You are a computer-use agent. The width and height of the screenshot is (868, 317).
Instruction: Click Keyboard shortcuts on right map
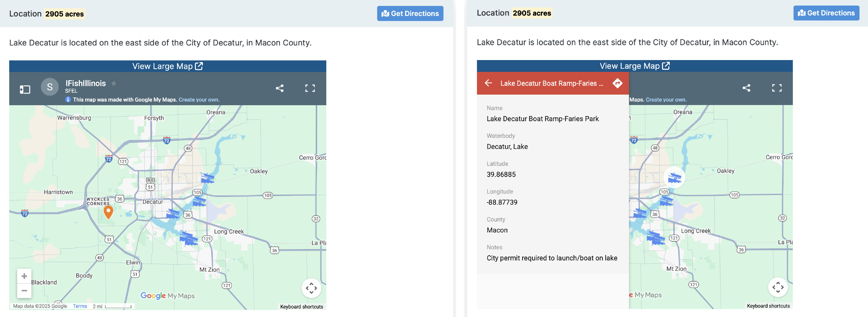click(x=768, y=306)
